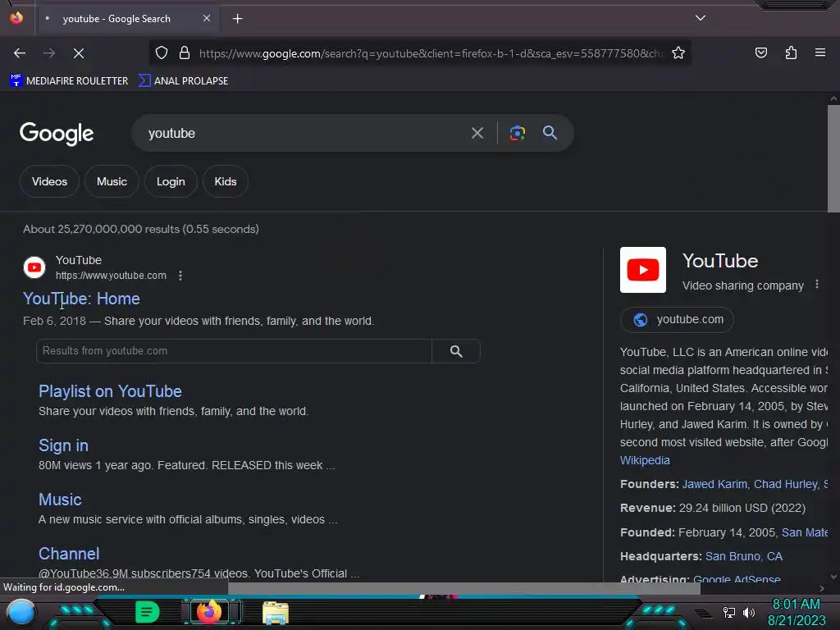Clear the search box with the X
The width and height of the screenshot is (840, 630).
tap(477, 133)
